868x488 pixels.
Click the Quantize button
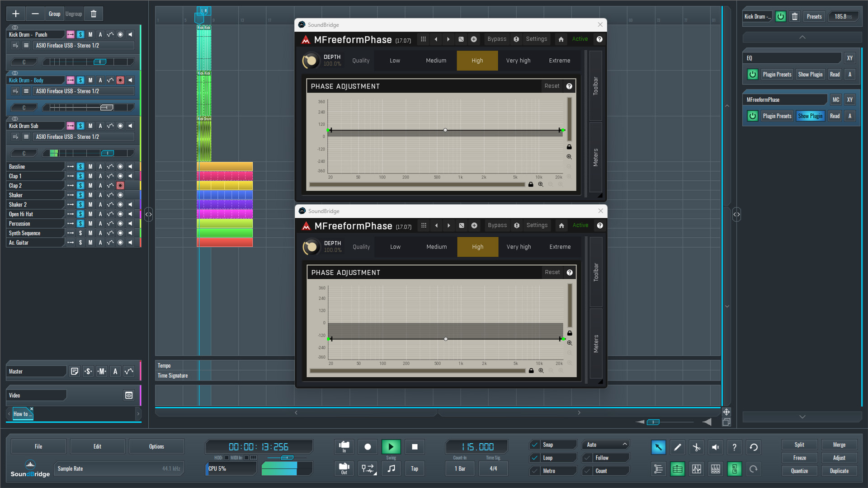pyautogui.click(x=799, y=471)
